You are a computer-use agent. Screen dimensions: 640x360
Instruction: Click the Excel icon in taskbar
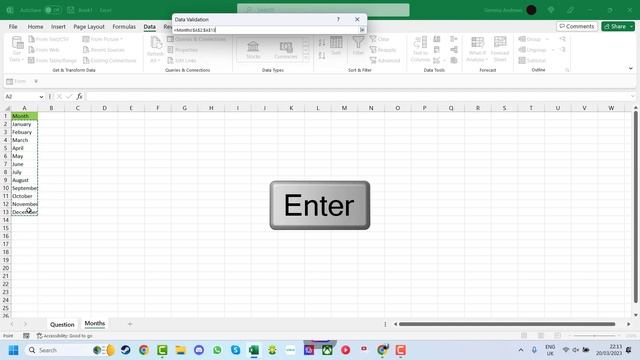(254, 350)
